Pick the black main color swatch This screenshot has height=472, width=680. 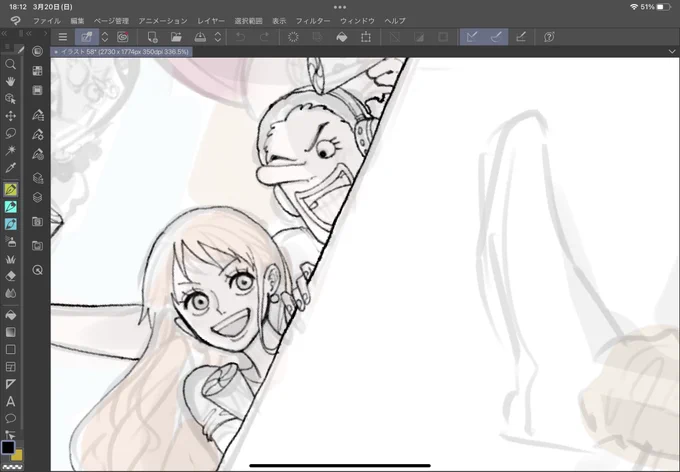pyautogui.click(x=7, y=447)
